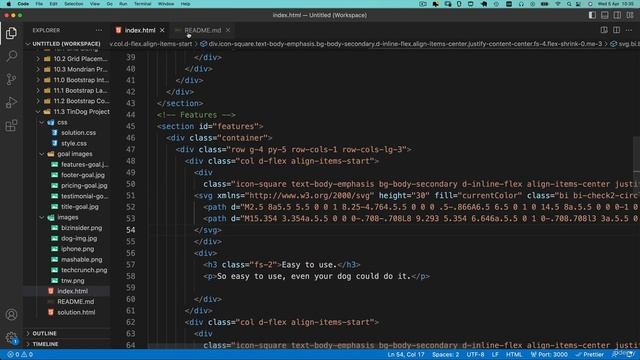Open editor more actions ellipsis
This screenshot has width=640, height=360.
tap(629, 30)
